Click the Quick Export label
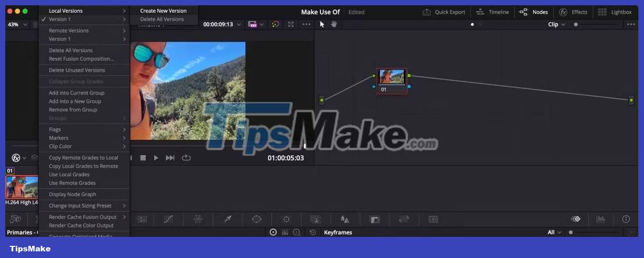The image size is (644, 258). [450, 12]
